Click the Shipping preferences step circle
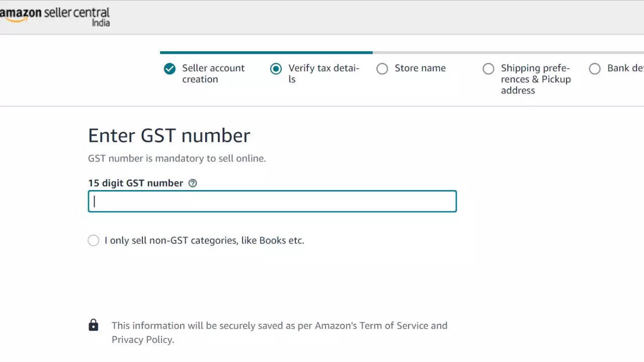The image size is (644, 362). pos(489,69)
